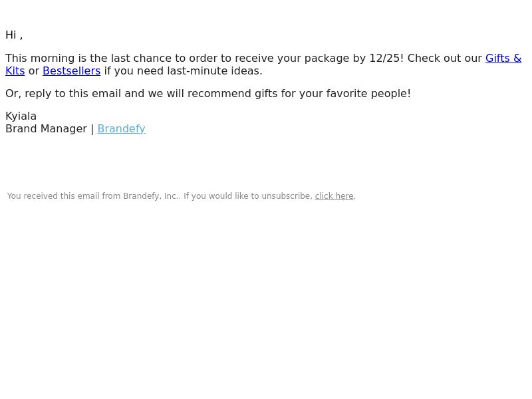Click 'favorite people!' at the sentence end
This screenshot has width=532, height=399.
[368, 94]
